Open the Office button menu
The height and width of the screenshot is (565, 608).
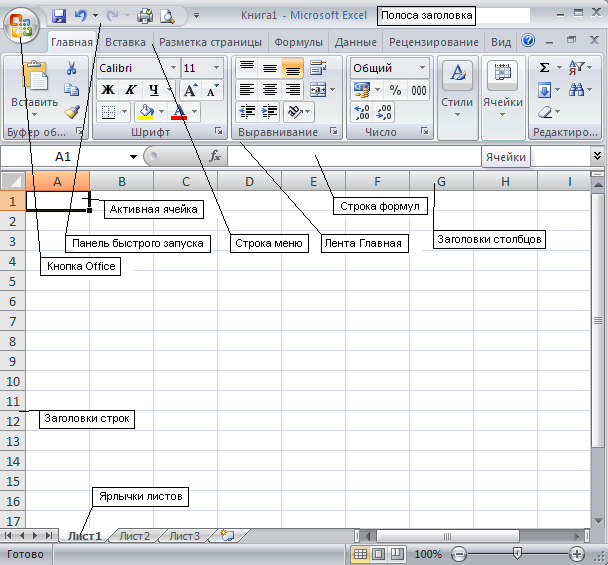(x=21, y=25)
